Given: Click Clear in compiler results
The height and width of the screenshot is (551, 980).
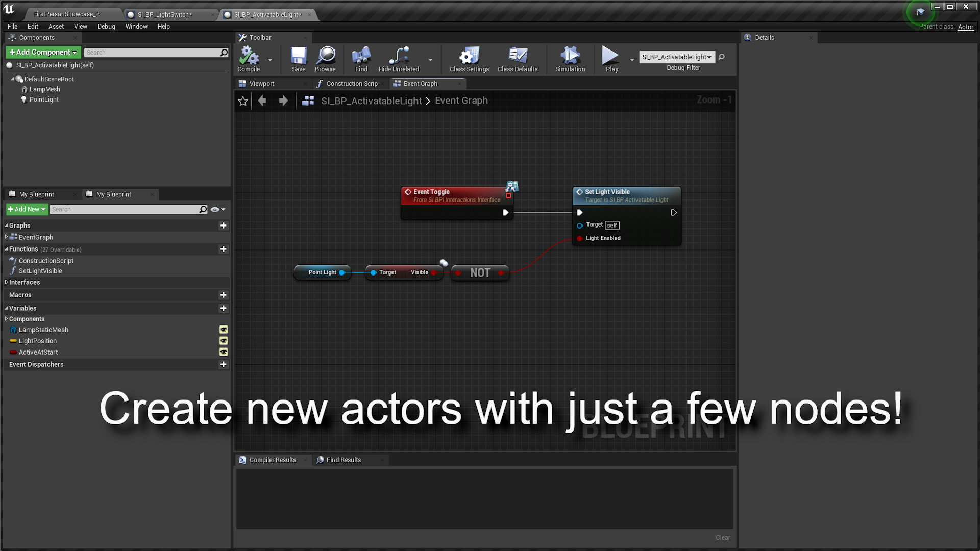Looking at the screenshot, I should point(722,537).
